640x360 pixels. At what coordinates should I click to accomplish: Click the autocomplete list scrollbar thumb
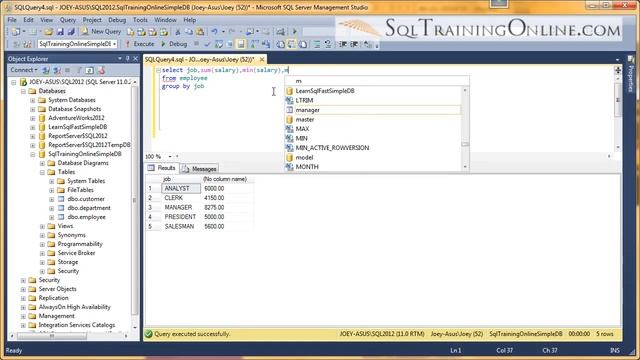click(465, 144)
